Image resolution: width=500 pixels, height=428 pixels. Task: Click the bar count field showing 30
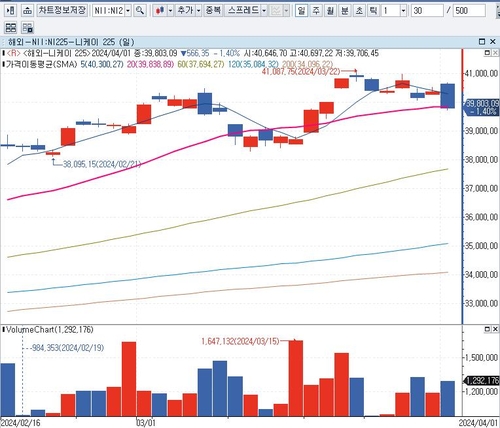click(x=427, y=11)
